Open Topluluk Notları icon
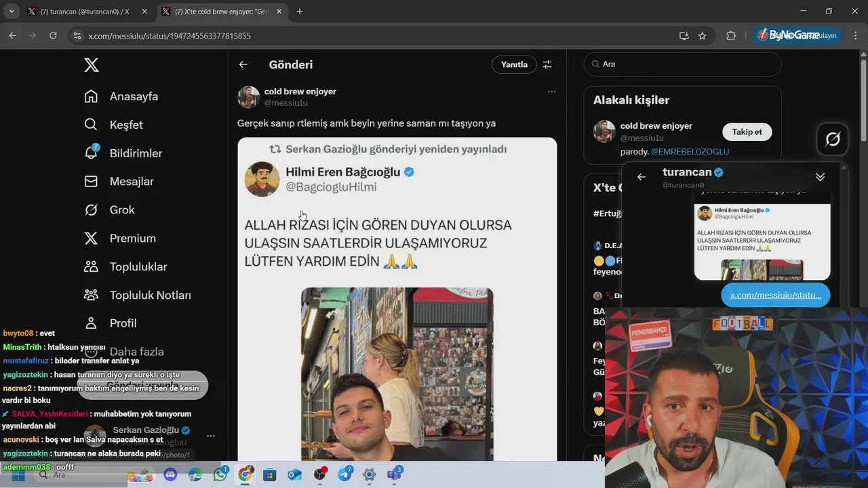This screenshot has width=868, height=488. (x=91, y=295)
